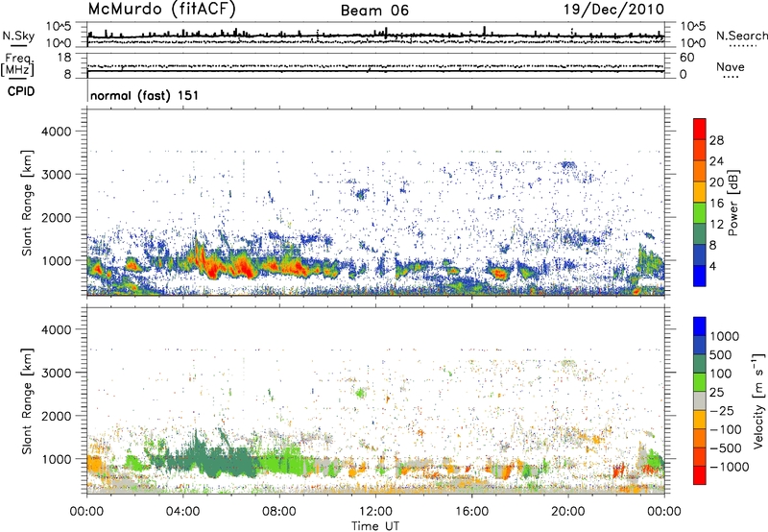The image size is (768, 532).
Task: Click the "24" Power colorbar label
Action: (716, 161)
